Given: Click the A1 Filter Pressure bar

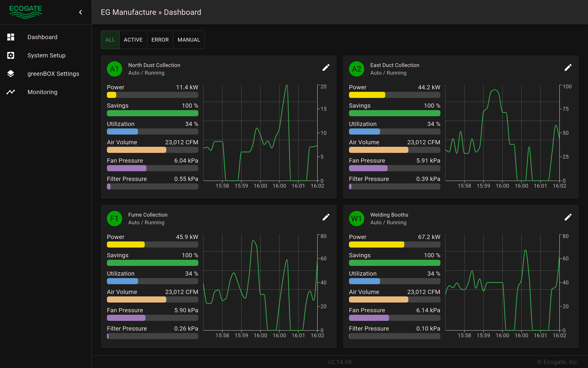Looking at the screenshot, I should 153,186.
